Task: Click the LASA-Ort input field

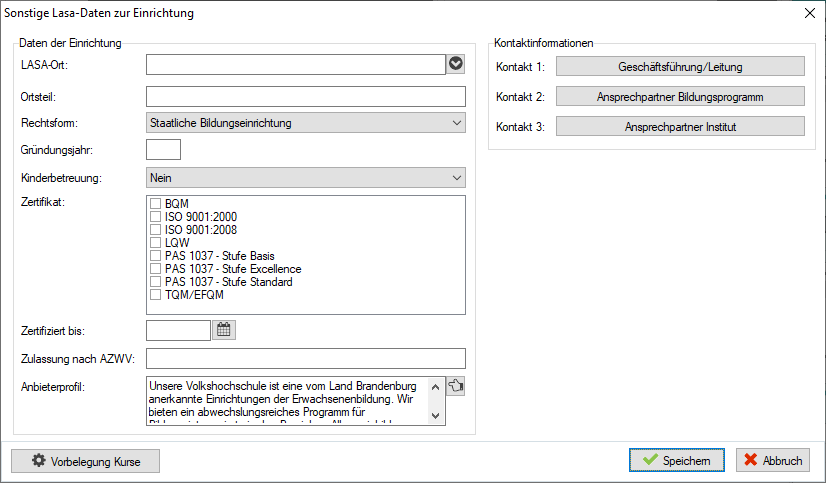Action: [x=296, y=65]
